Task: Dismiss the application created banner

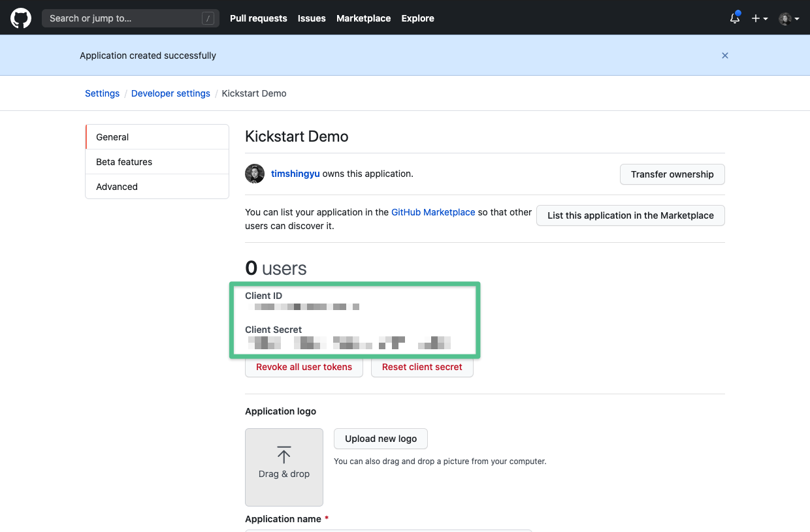Action: (725, 55)
